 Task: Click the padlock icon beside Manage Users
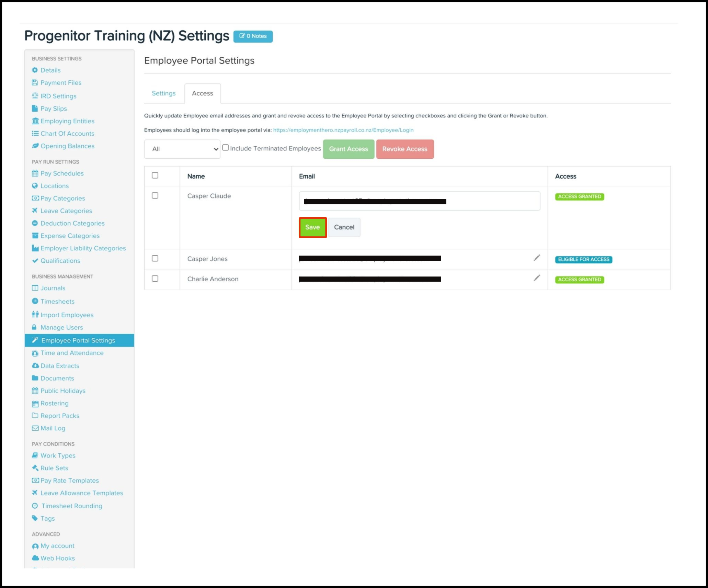34,327
